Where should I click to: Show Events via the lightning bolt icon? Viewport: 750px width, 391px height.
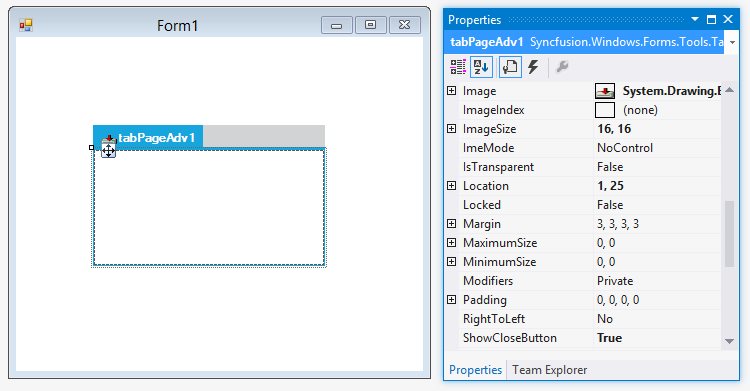(533, 67)
